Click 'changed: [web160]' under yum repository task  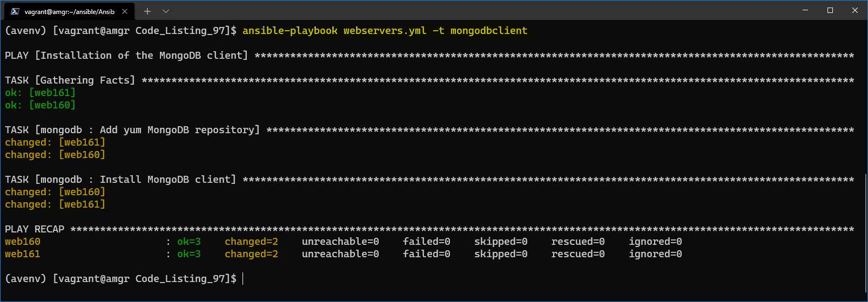[55, 155]
